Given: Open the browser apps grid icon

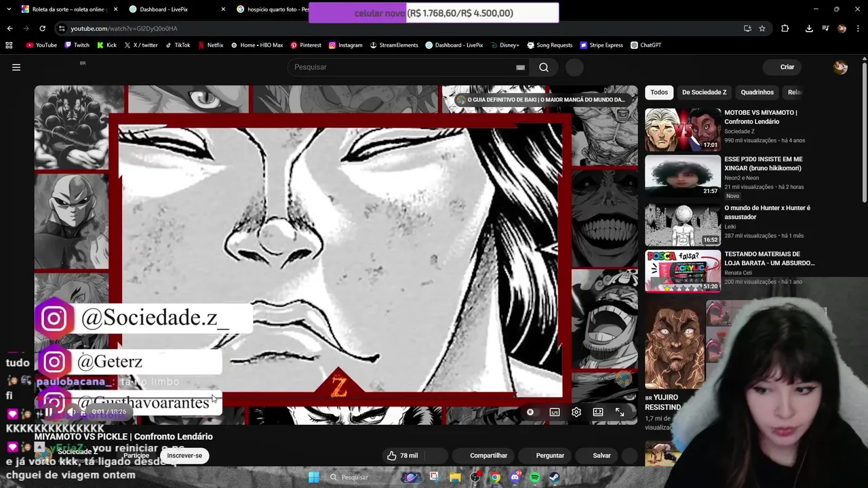Looking at the screenshot, I should pyautogui.click(x=9, y=45).
